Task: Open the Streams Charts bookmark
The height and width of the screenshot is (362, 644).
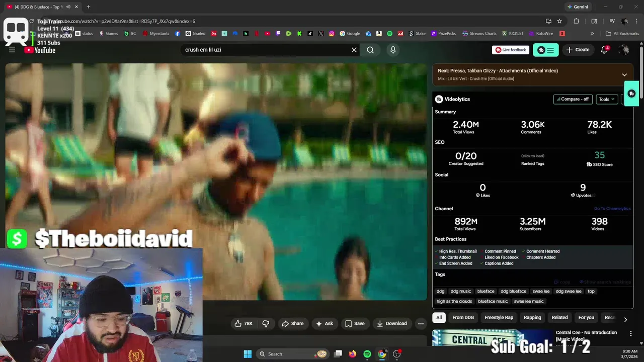Action: [479, 34]
